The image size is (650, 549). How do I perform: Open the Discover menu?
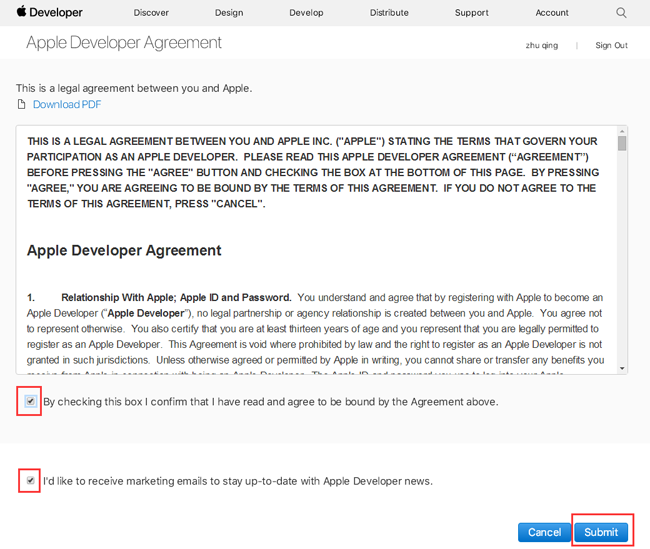pos(151,13)
